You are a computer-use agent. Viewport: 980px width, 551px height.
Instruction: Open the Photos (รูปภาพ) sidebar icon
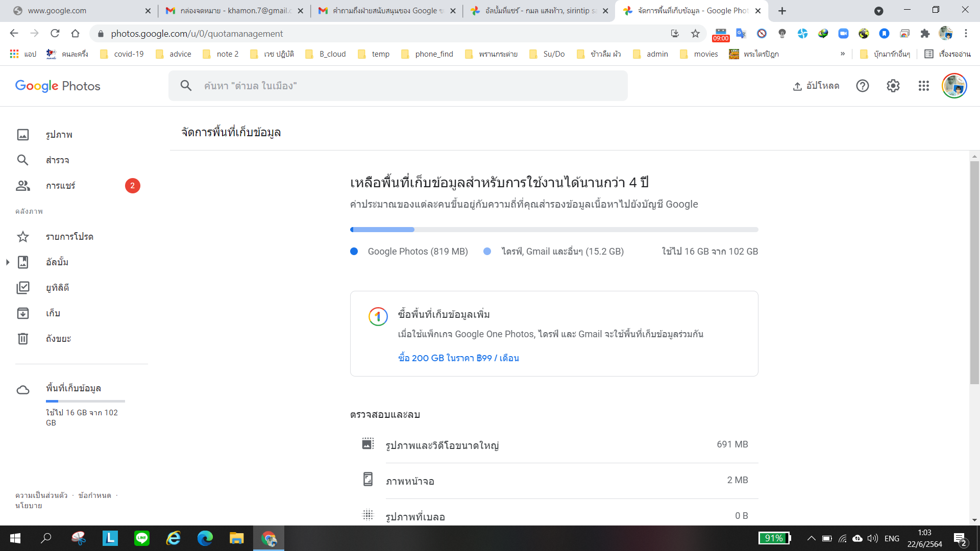click(23, 135)
